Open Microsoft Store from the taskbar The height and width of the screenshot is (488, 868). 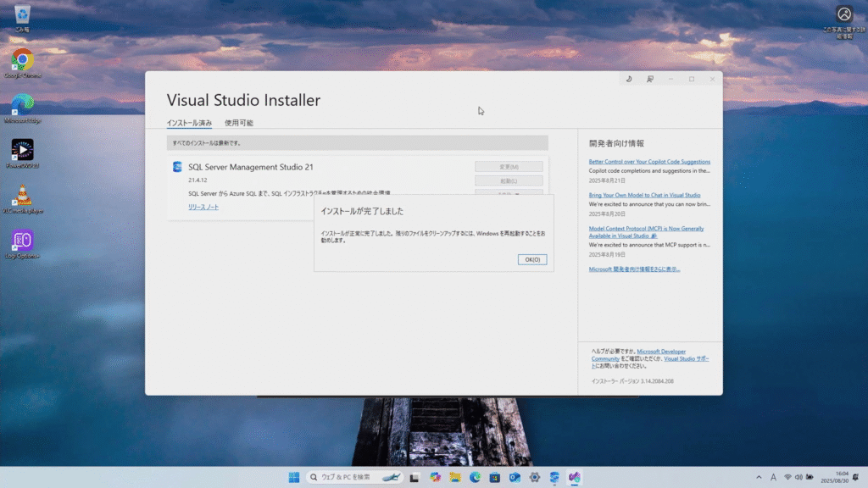tap(495, 477)
